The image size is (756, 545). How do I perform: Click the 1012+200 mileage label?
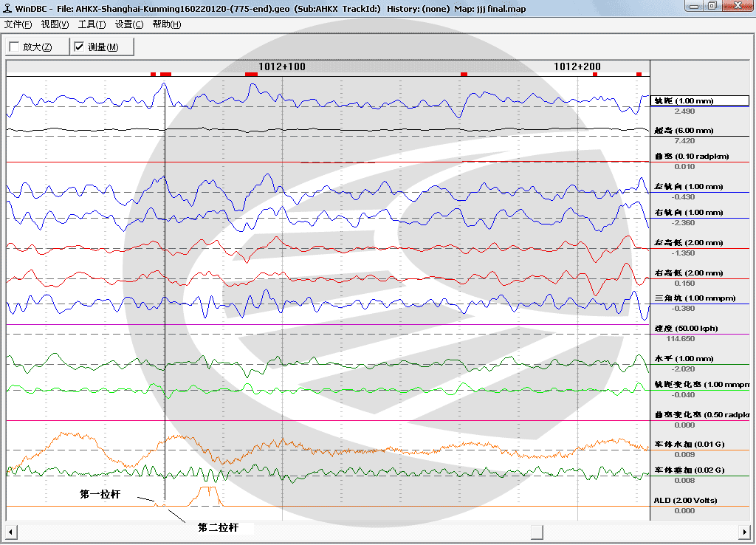coord(577,66)
